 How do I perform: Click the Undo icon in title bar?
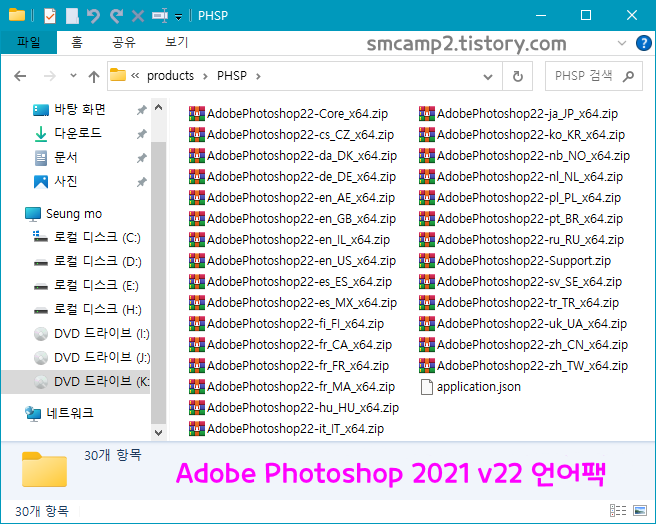click(94, 16)
